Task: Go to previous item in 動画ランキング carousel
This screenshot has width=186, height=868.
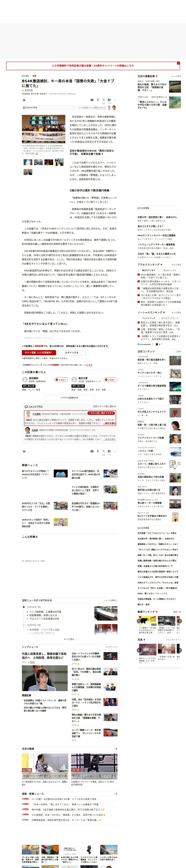Action: pos(139,621)
